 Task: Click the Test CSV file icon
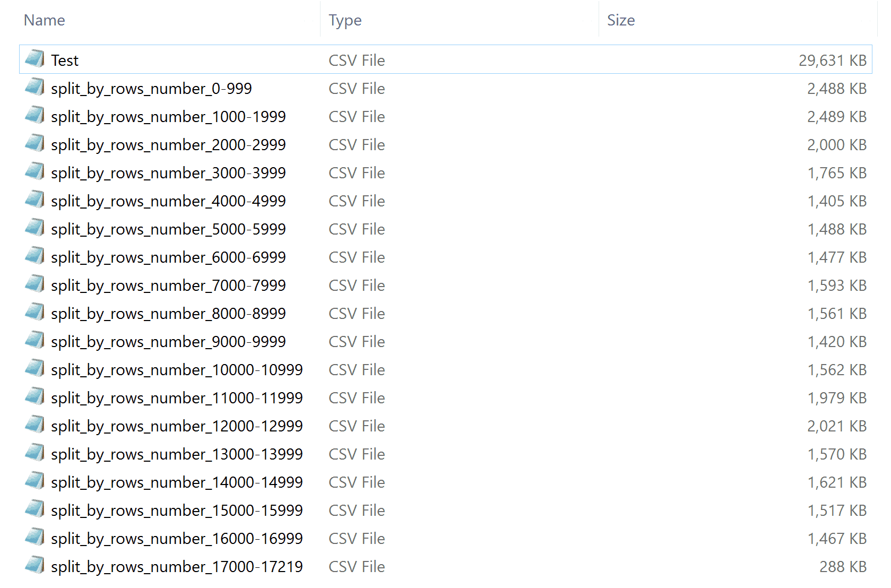(x=35, y=59)
